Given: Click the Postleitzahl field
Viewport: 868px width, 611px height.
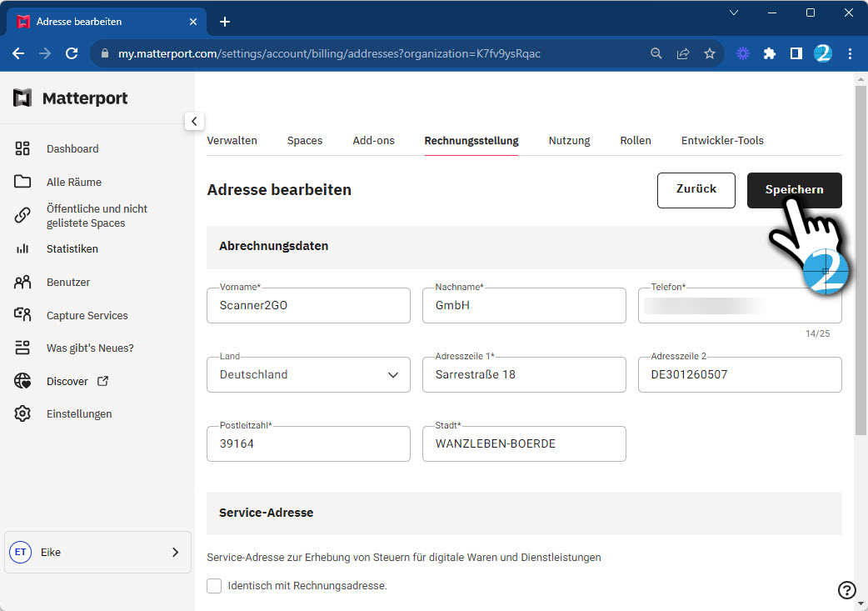Looking at the screenshot, I should tap(308, 443).
